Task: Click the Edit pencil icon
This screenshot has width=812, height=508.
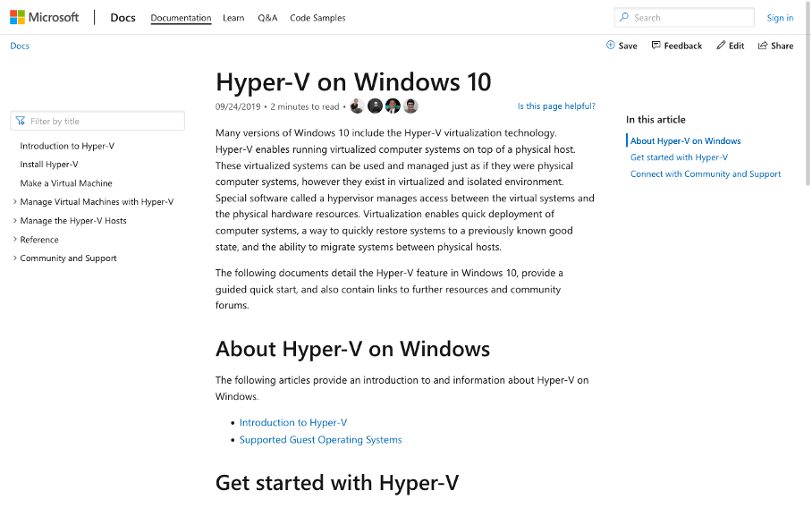Action: tap(721, 46)
